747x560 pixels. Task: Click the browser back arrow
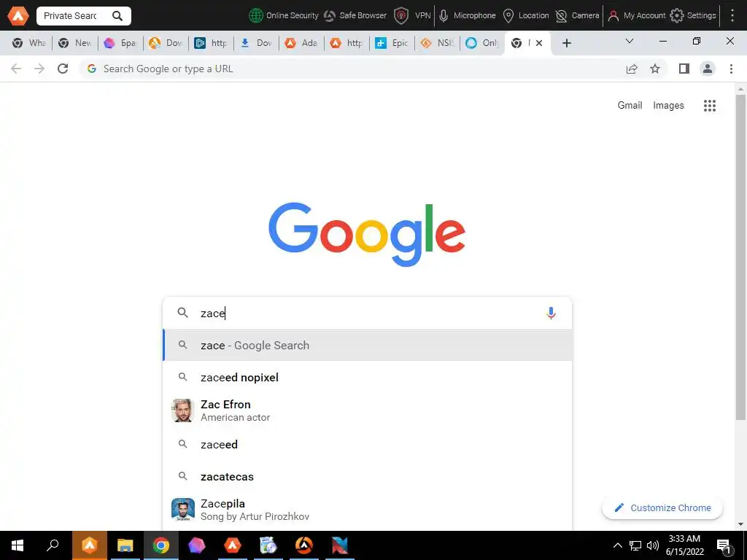16,69
